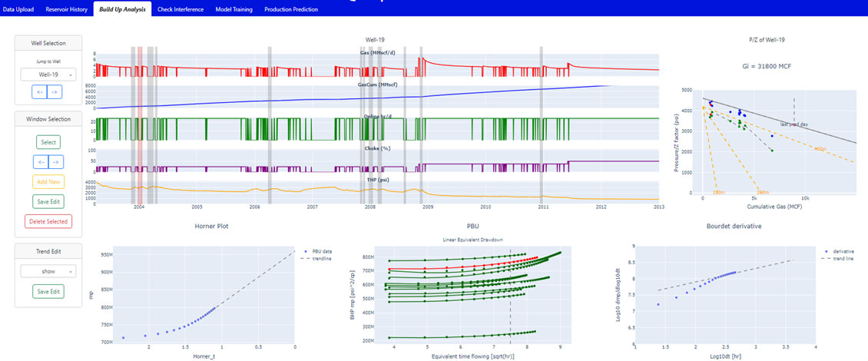The height and width of the screenshot is (361, 868).
Task: Select the red highlighted window near 2004
Action: tap(140, 126)
